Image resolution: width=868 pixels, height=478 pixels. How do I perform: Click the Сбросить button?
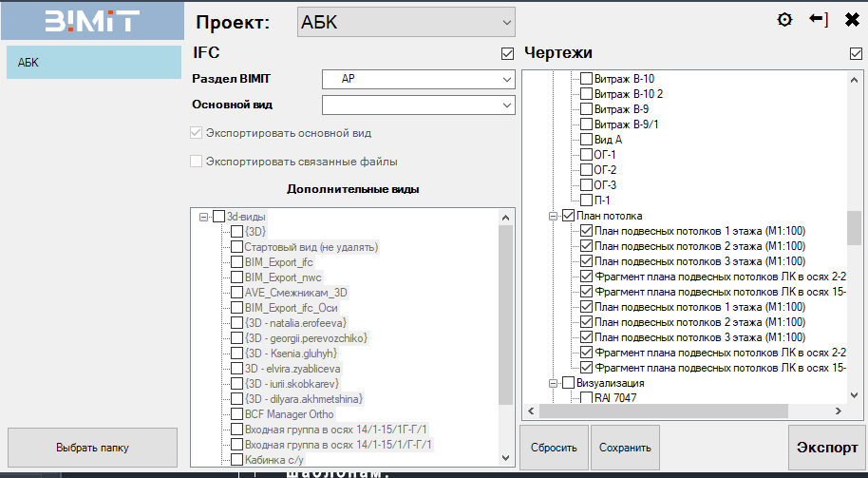(554, 448)
